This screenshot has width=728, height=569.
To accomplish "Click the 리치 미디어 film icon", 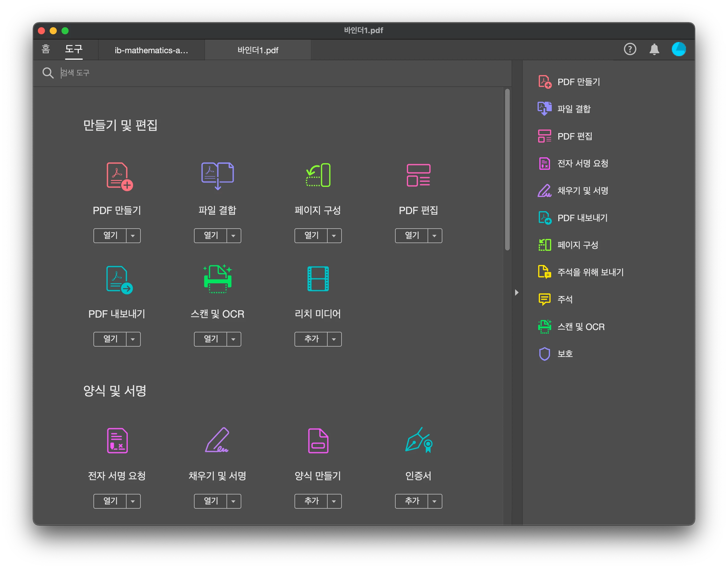I will click(318, 279).
